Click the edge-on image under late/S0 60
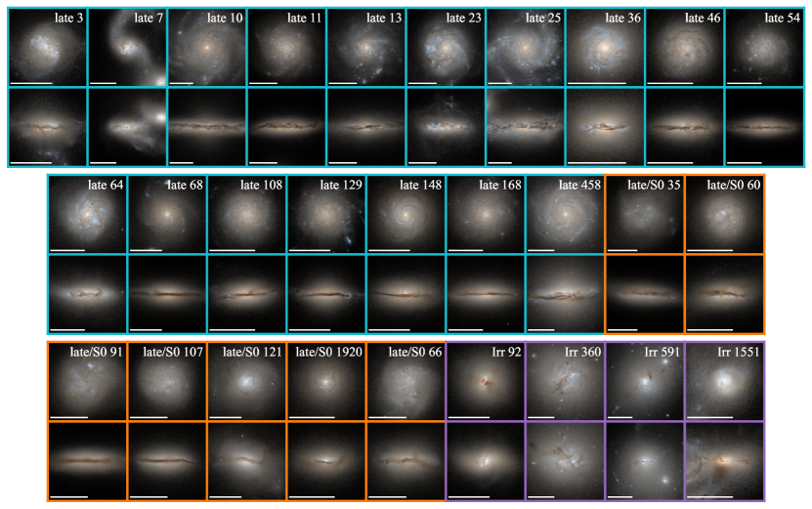Screen dimensions: 812x509 click(724, 294)
